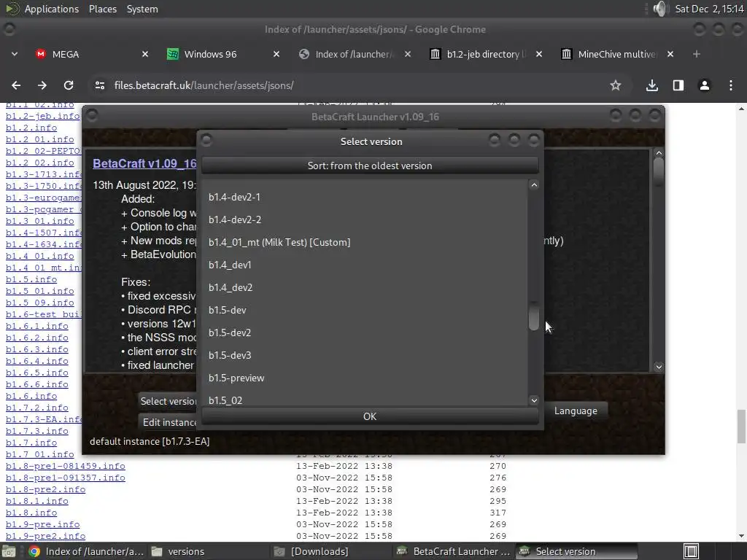Close the b1.2-jeb directory tab
Screen dimensions: 747x560
tap(539, 54)
